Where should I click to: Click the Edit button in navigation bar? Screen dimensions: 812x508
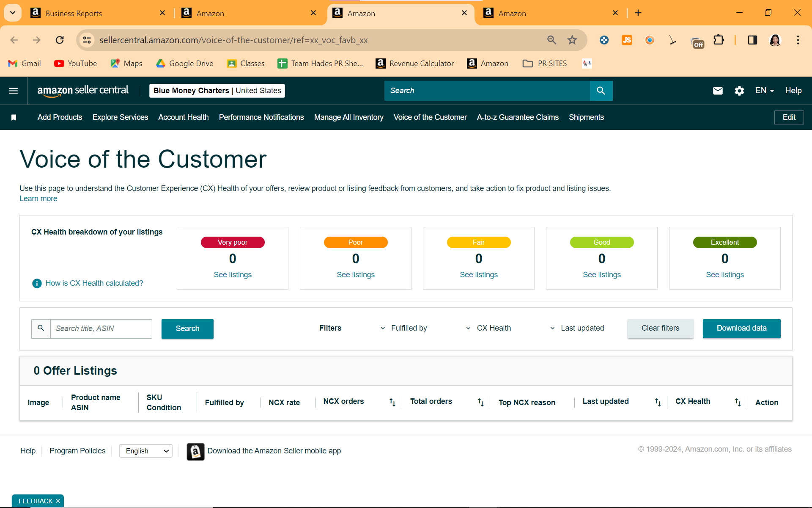click(x=789, y=117)
